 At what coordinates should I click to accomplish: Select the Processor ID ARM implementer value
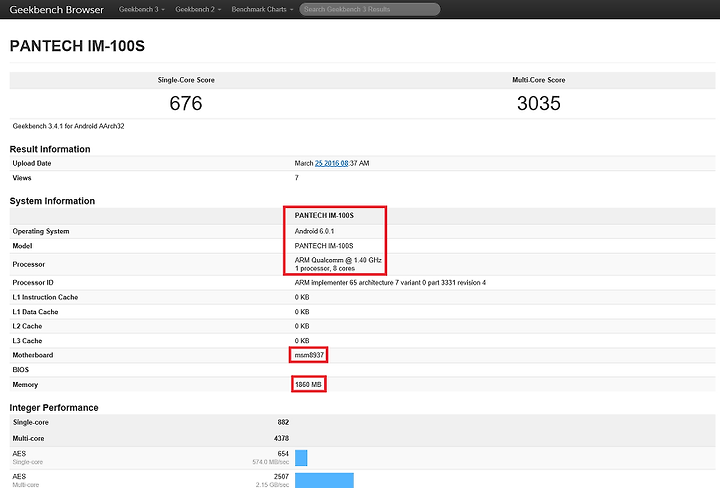click(390, 282)
